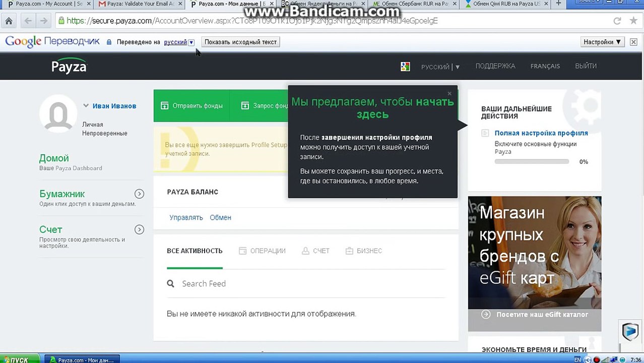This screenshot has width=644, height=363.
Task: Click the русский language link in the translate bar
Action: [175, 42]
